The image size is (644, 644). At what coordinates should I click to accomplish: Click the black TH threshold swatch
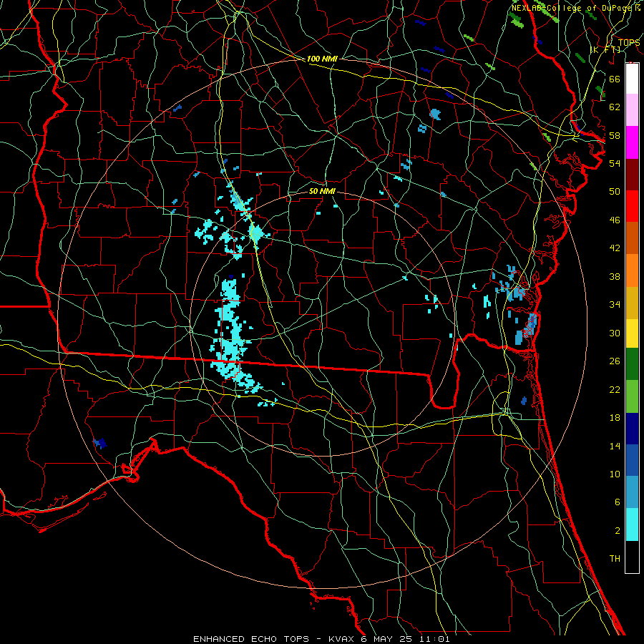click(632, 557)
